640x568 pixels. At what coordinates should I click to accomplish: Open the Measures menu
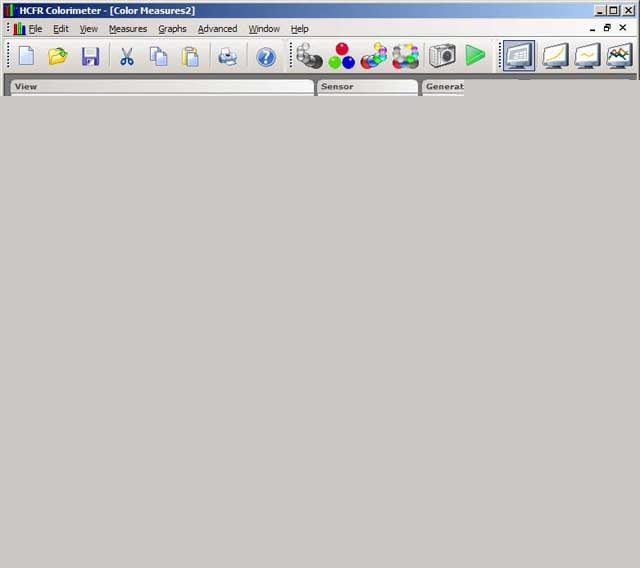click(128, 29)
